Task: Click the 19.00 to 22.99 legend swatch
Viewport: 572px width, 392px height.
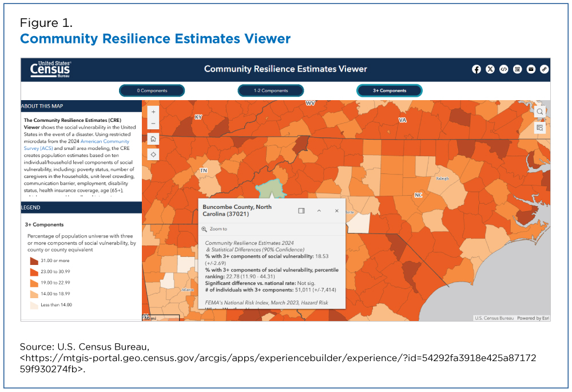Action: pos(34,283)
